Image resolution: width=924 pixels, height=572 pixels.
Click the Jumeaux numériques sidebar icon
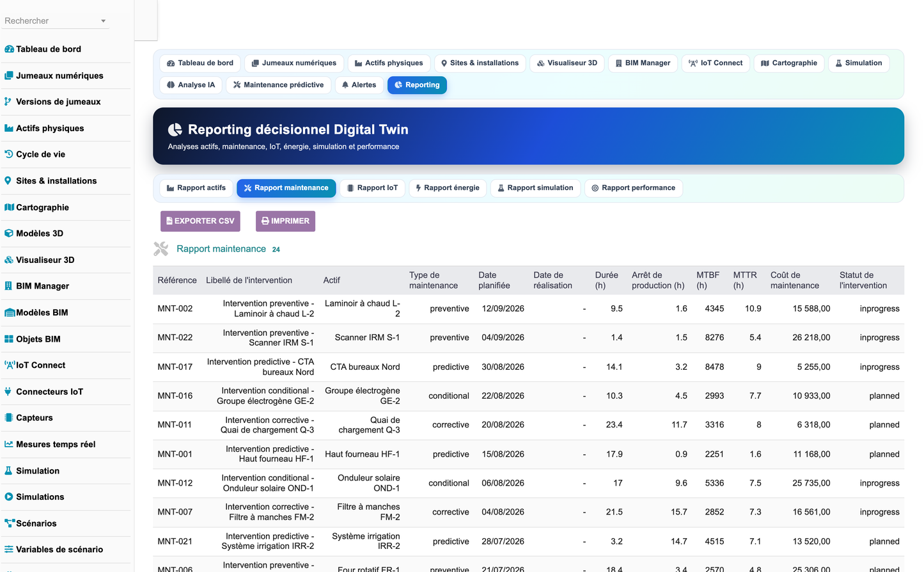point(9,75)
